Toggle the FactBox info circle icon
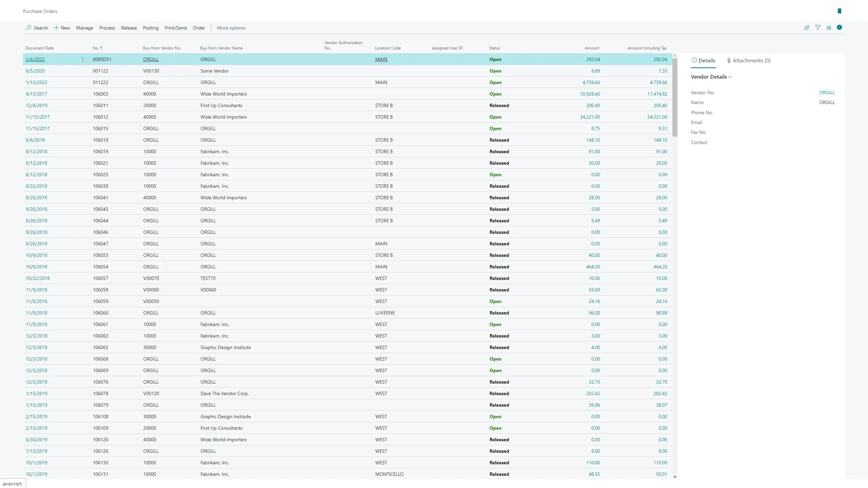The width and height of the screenshot is (868, 488). [x=839, y=27]
